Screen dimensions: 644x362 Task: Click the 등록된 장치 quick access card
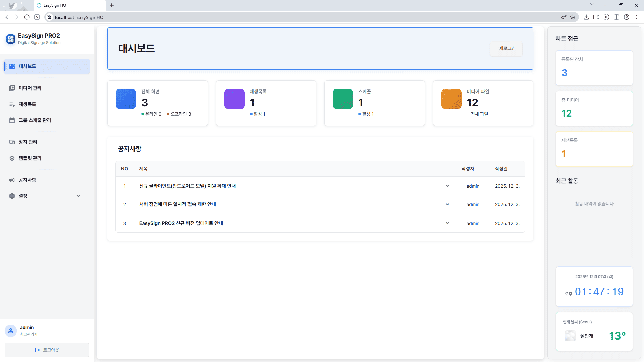(594, 68)
